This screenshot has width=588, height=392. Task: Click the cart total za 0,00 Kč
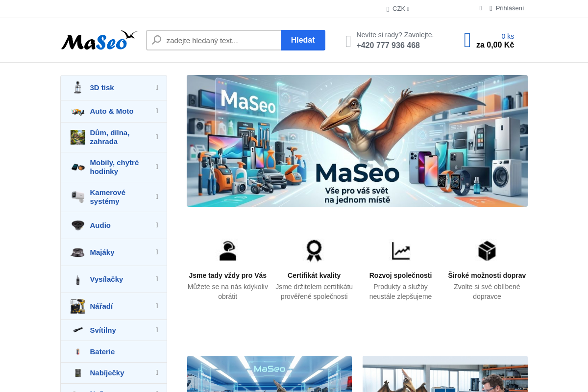[495, 45]
